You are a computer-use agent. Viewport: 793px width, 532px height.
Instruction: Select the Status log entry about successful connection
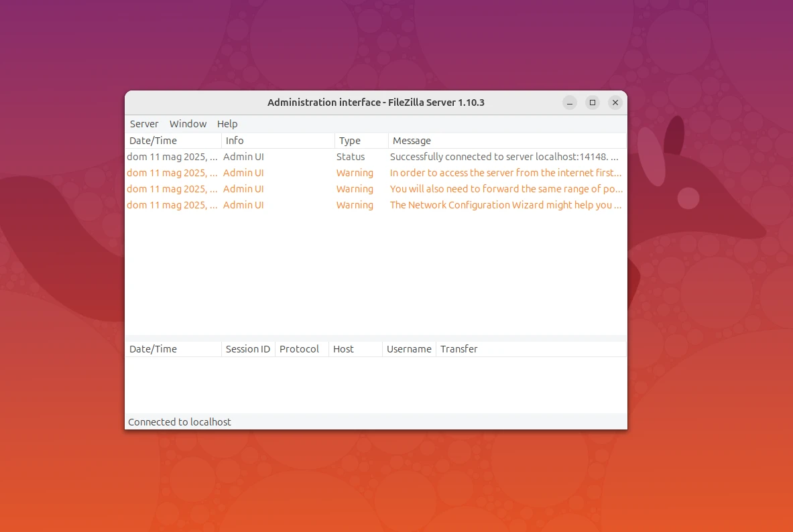402,157
